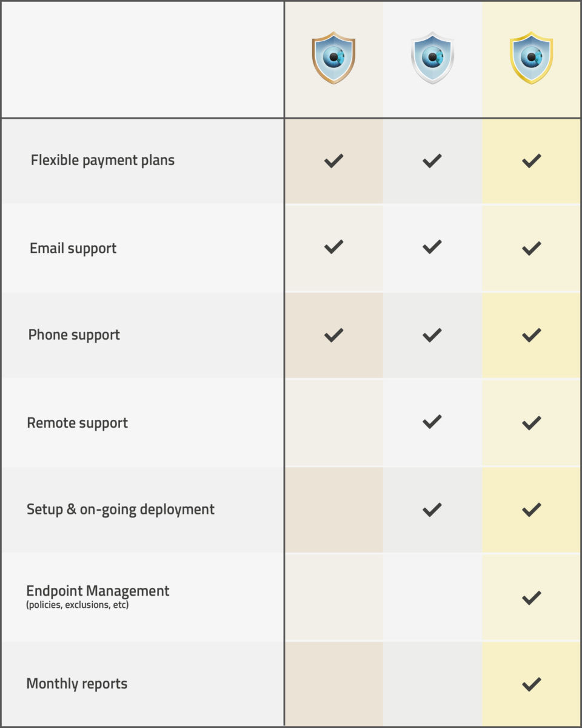582x728 pixels.
Task: Click the Endpoint Management heading
Action: click(x=98, y=591)
